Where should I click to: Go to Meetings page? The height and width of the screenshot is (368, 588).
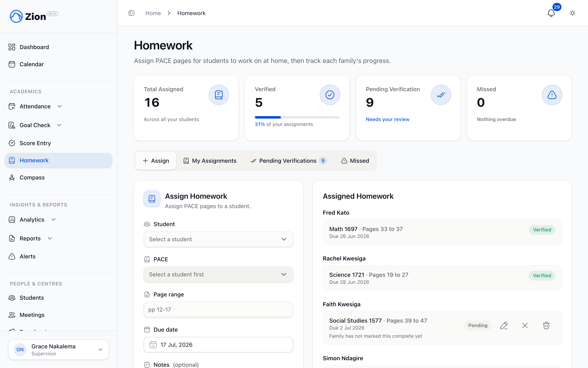pyautogui.click(x=59, y=315)
